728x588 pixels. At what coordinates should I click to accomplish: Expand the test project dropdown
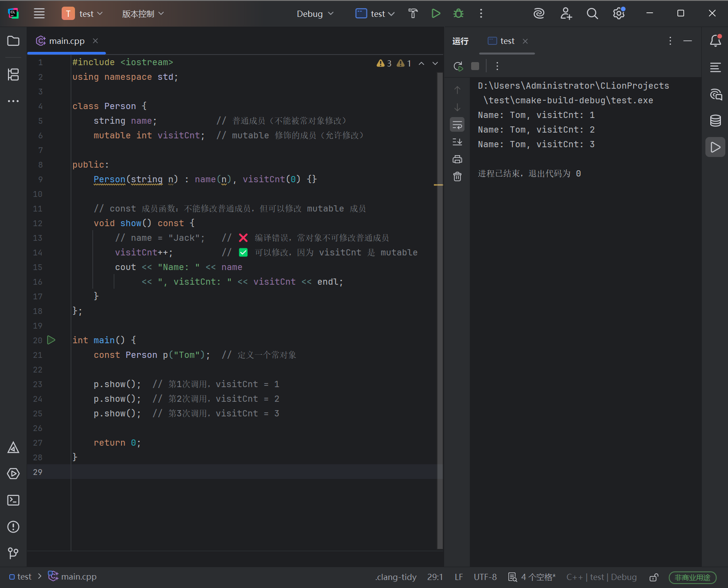[83, 14]
